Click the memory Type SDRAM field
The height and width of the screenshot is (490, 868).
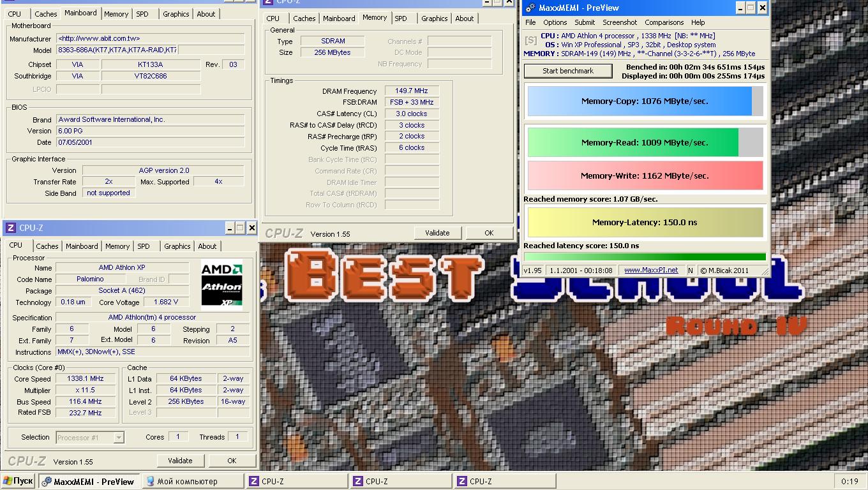333,41
